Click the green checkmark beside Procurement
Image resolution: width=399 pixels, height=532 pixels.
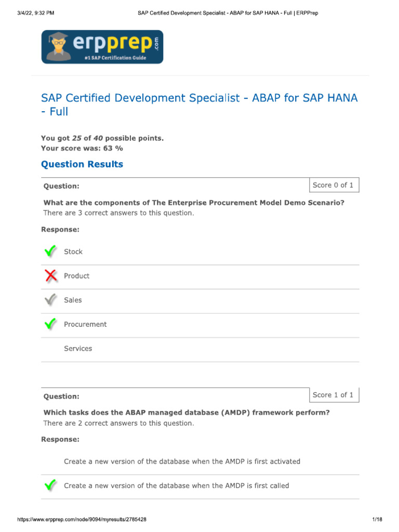click(51, 324)
